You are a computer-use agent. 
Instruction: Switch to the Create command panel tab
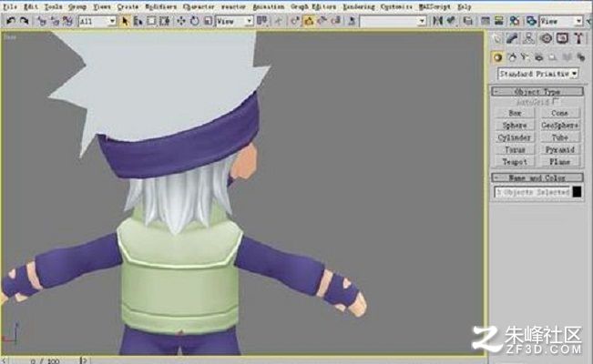(x=497, y=38)
